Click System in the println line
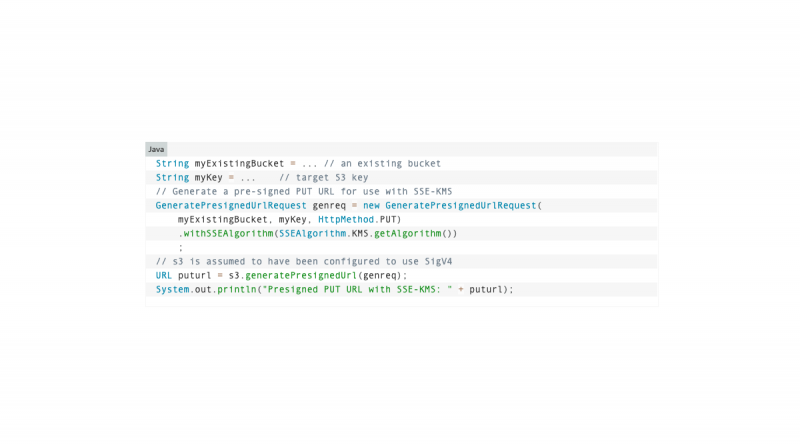The height and width of the screenshot is (445, 800). pos(172,289)
